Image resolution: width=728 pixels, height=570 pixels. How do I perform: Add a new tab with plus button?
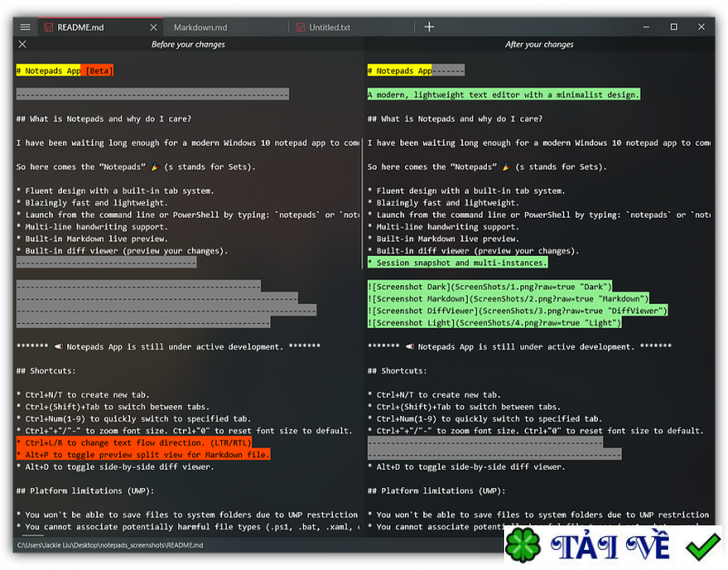429,27
